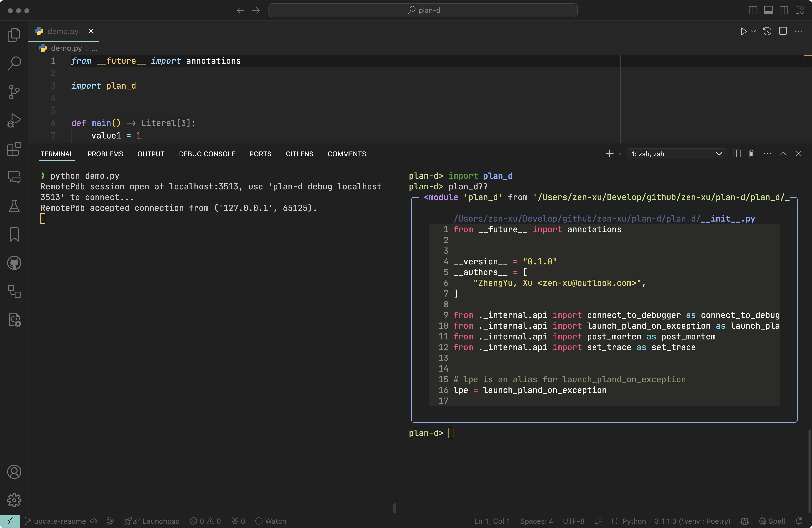Viewport: 812px width, 528px height.
Task: Open the Testing flask panel
Action: 14,206
